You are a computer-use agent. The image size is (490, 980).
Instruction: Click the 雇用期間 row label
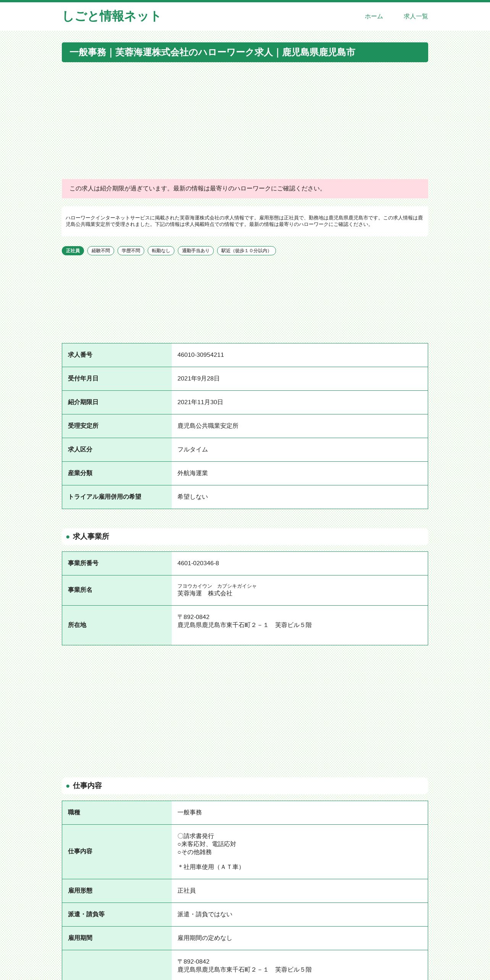(80, 938)
